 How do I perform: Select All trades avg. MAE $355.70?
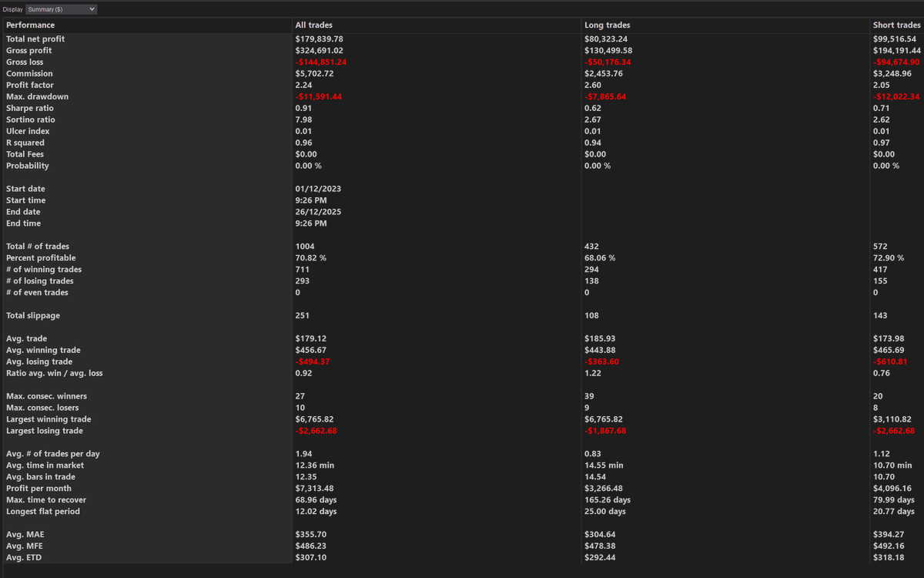(310, 535)
